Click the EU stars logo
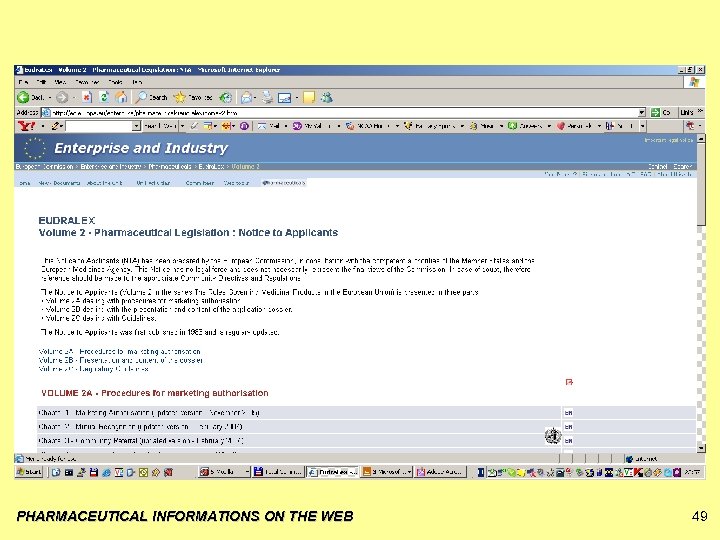Viewport: 720px width, 540px height. coord(34,148)
